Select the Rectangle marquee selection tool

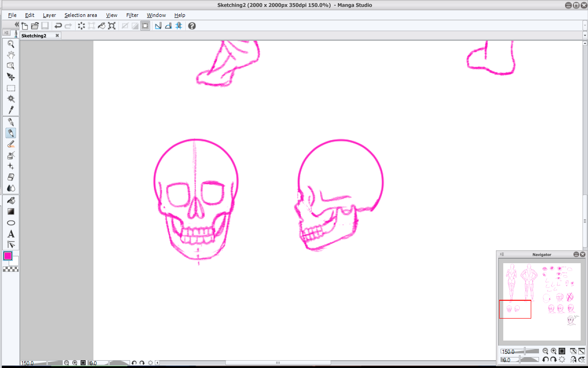pos(11,88)
